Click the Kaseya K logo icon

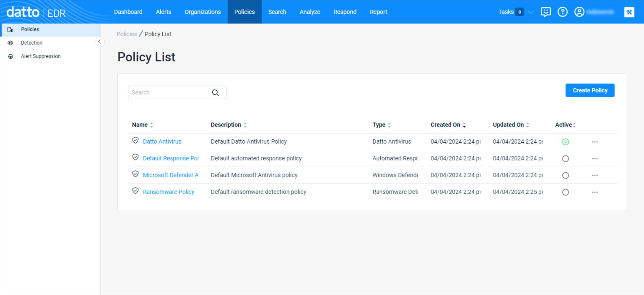tap(629, 12)
